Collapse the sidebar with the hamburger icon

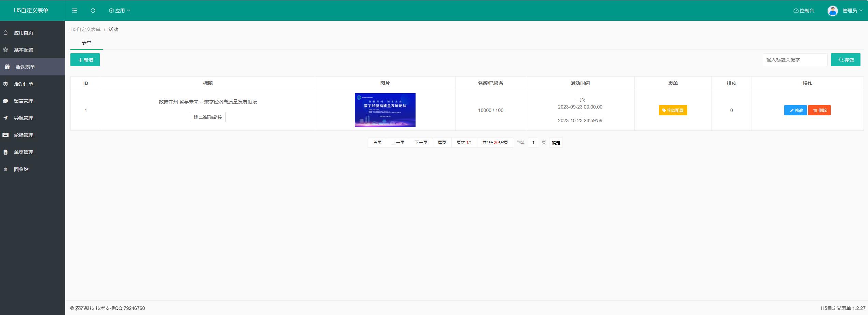[x=74, y=11]
